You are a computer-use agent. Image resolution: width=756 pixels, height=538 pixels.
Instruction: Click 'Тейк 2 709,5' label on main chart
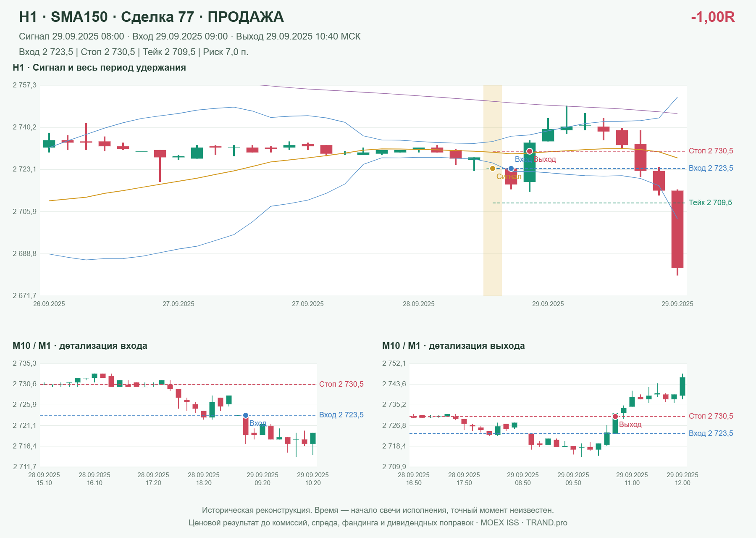coord(710,203)
